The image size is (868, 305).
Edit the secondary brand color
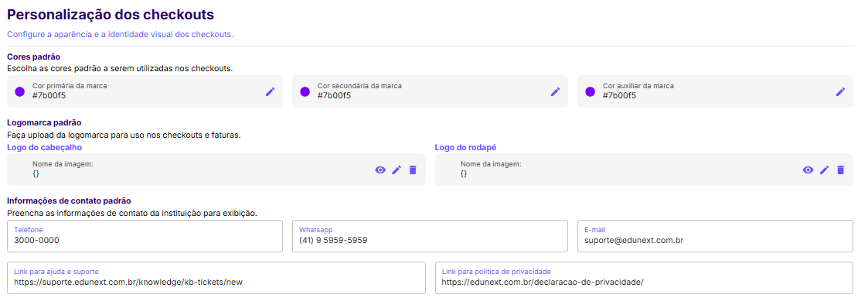coord(555,91)
